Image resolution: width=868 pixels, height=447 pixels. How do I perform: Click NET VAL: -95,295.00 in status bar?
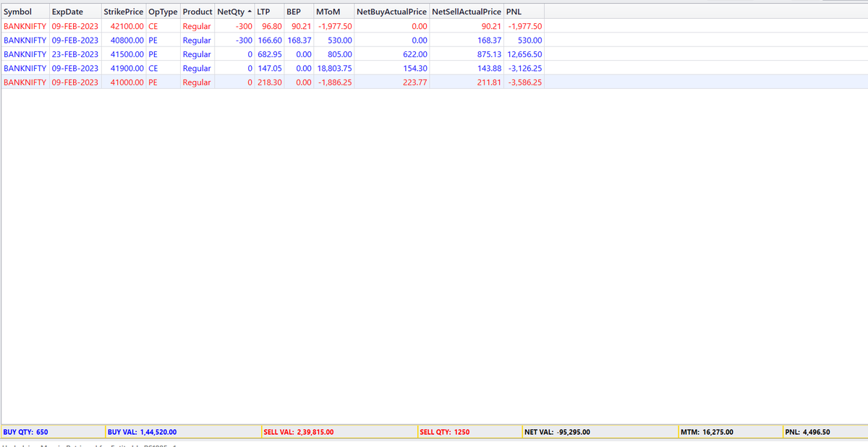coord(557,433)
